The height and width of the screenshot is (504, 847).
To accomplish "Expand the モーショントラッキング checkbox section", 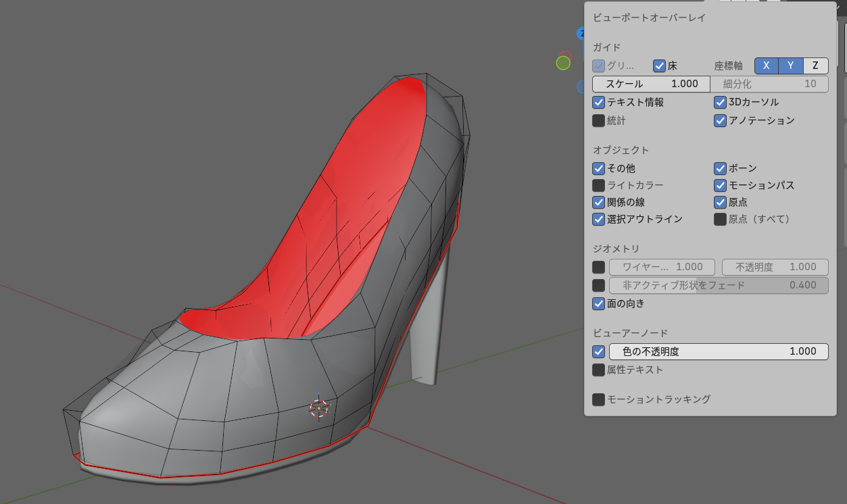I will 598,399.
